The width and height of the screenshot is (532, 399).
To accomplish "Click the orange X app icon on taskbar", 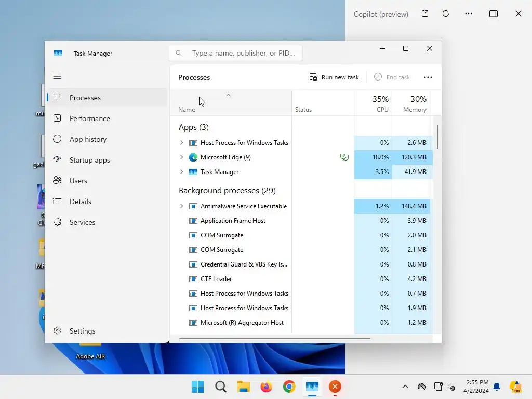I will coord(335,387).
